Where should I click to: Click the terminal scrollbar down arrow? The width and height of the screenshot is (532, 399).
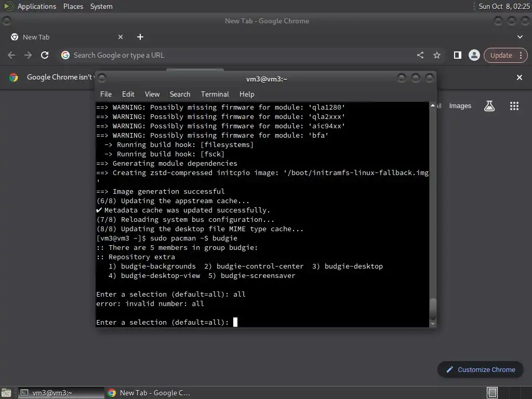(x=433, y=324)
